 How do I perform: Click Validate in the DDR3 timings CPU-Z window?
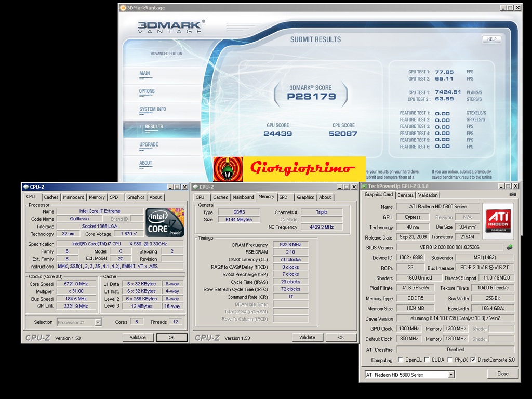click(x=307, y=337)
